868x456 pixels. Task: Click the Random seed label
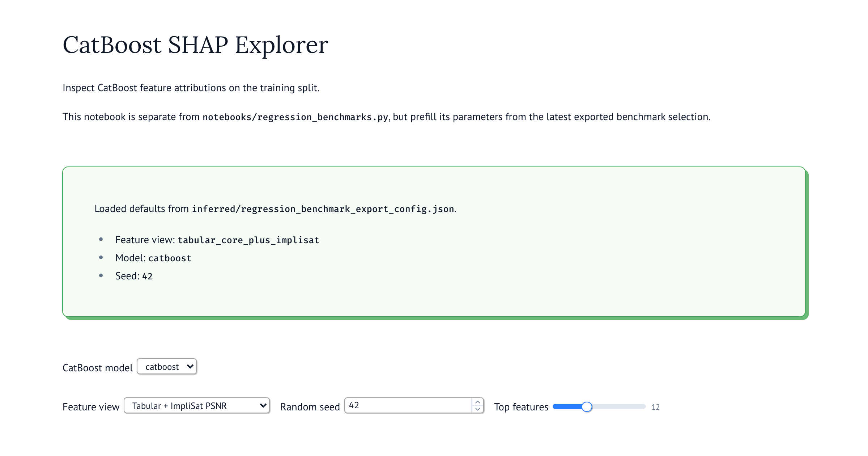(x=310, y=407)
